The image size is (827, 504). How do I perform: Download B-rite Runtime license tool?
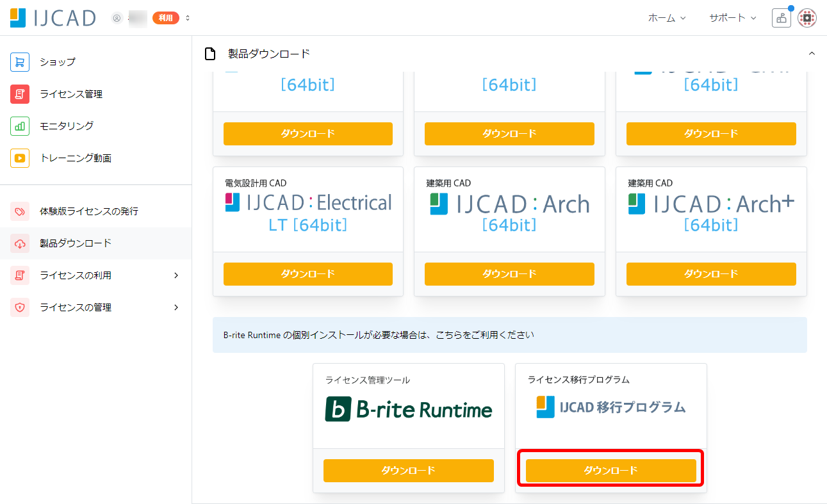tap(408, 471)
